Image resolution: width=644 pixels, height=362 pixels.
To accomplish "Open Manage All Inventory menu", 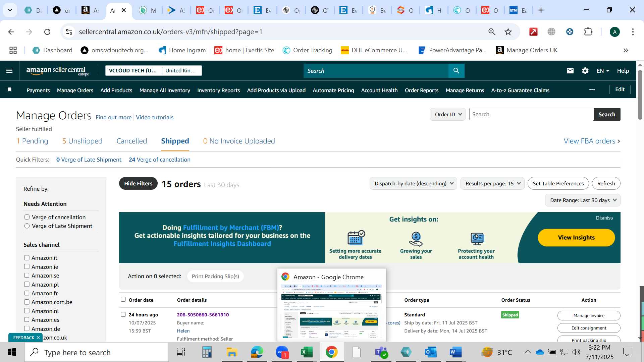I will pyautogui.click(x=165, y=90).
